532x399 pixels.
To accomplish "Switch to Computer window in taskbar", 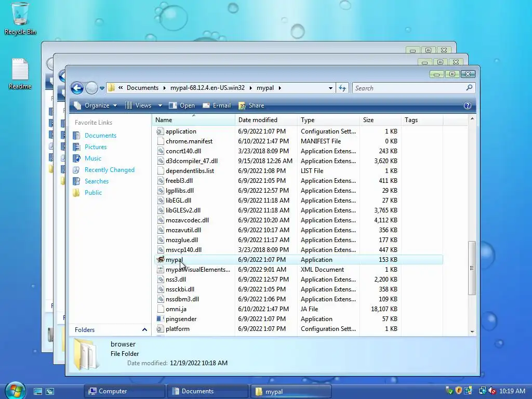I will [124, 391].
